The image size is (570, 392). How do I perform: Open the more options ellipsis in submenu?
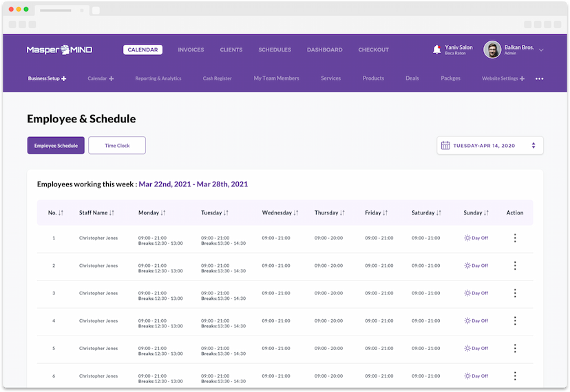pyautogui.click(x=539, y=79)
